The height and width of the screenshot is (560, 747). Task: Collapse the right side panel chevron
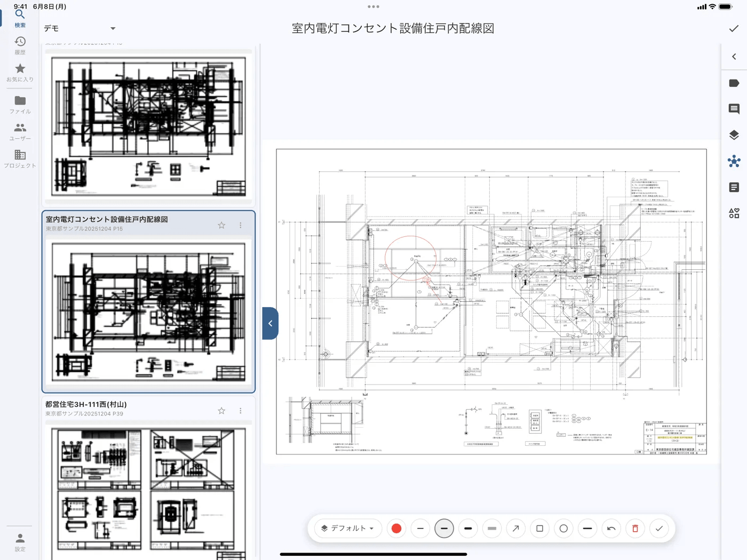click(x=734, y=57)
